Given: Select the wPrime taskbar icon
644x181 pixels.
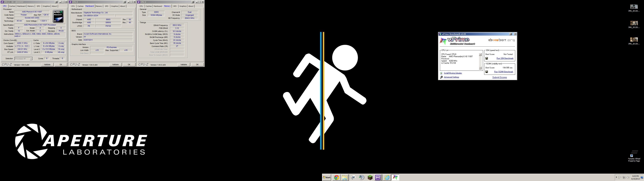Looking at the screenshot, I should click(395, 177).
